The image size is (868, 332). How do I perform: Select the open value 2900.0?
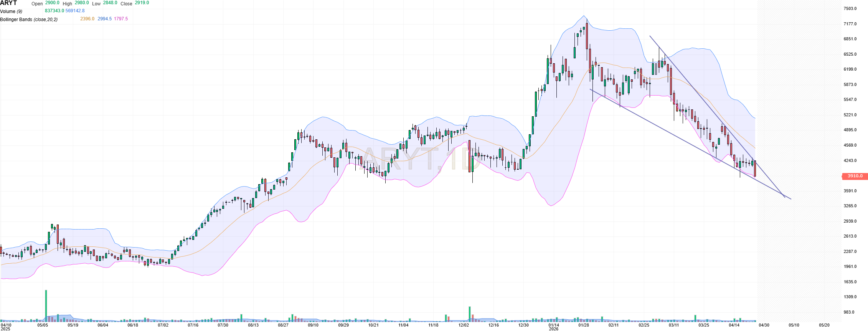(x=52, y=3)
